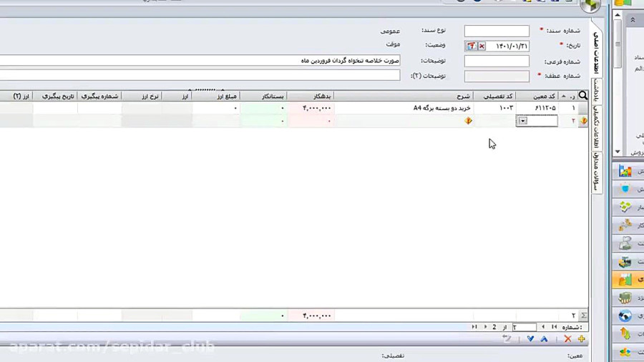Click the توضیحات field with صورت خلاصه text
This screenshot has height=362, width=644.
click(x=200, y=61)
